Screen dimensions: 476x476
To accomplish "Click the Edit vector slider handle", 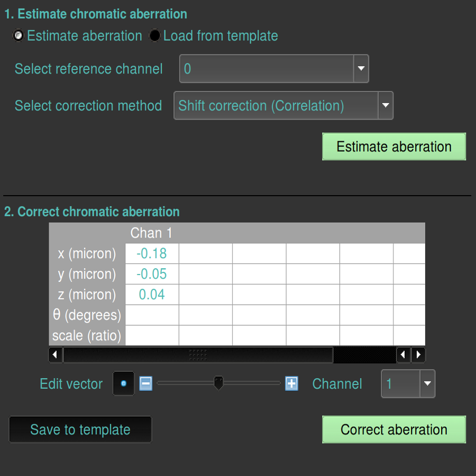I will [x=218, y=383].
